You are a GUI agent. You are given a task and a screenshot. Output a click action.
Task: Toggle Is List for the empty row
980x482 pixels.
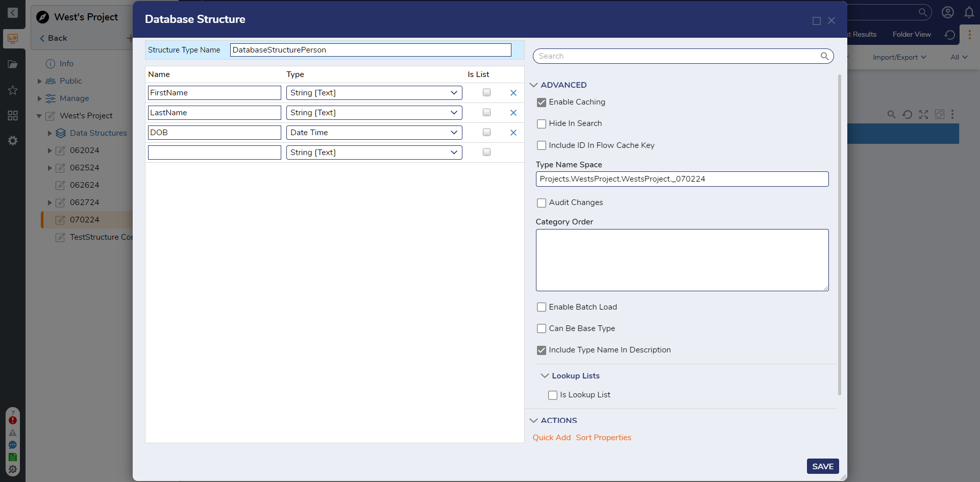pos(487,153)
